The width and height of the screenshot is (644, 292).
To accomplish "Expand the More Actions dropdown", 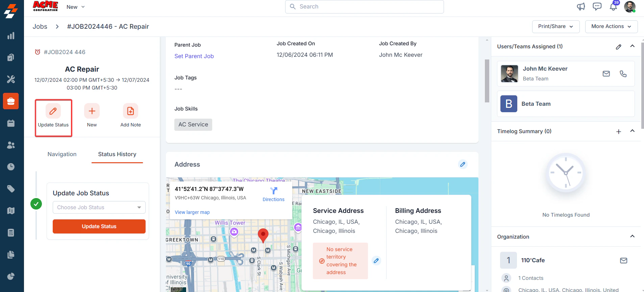I will pos(611,26).
